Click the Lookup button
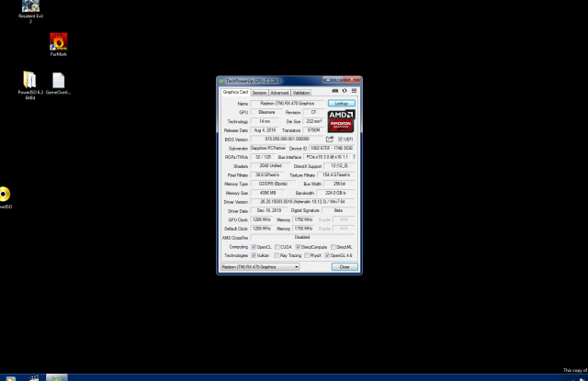This screenshot has width=588, height=381. click(341, 103)
